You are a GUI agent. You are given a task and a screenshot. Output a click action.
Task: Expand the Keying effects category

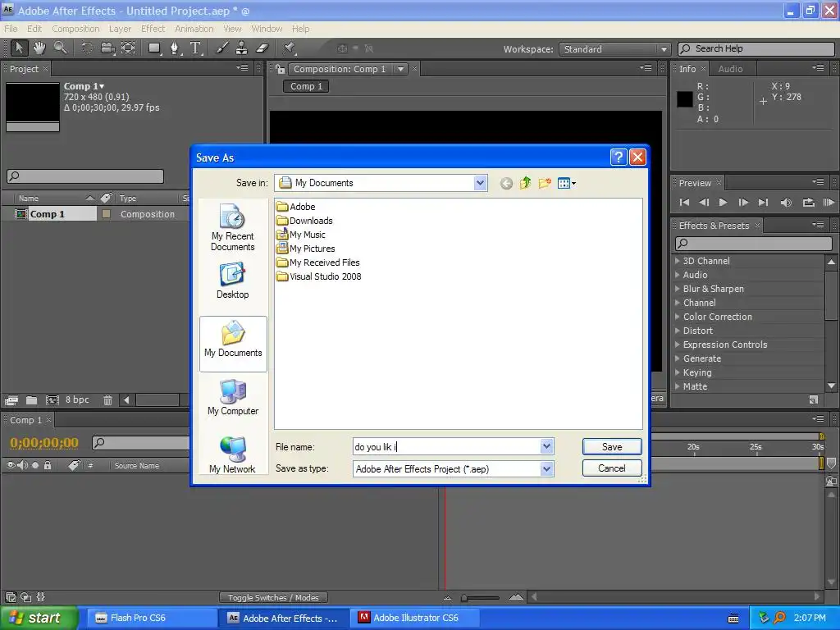tap(677, 372)
